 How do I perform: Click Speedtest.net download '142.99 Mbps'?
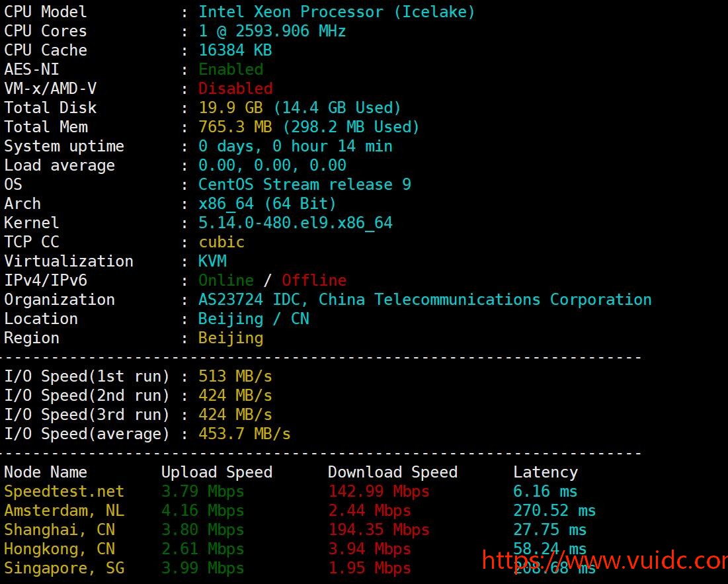click(x=379, y=491)
